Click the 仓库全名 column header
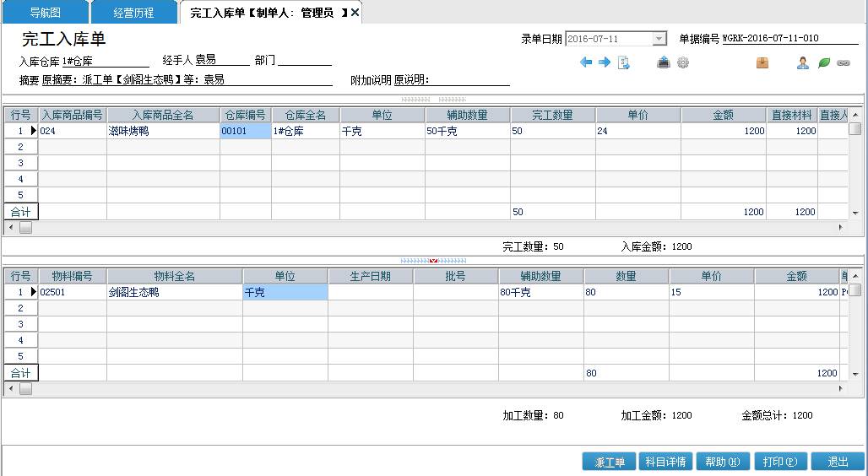The image size is (868, 476). click(306, 115)
